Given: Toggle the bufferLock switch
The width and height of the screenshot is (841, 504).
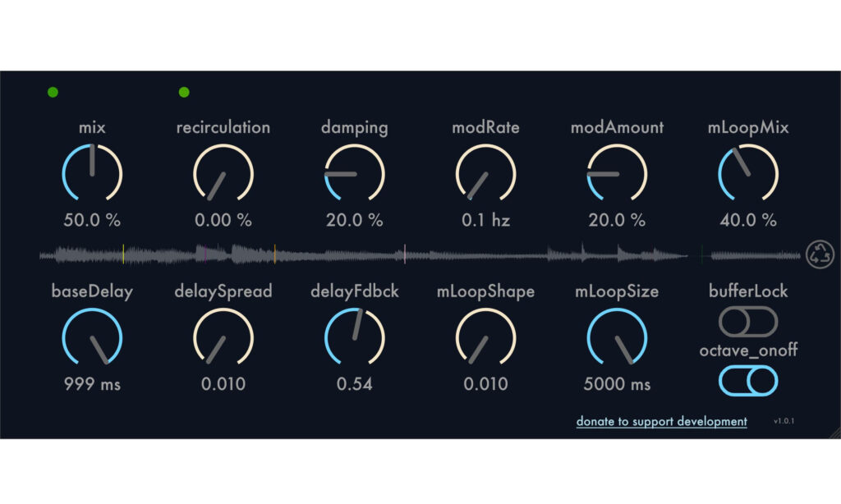Looking at the screenshot, I should [748, 321].
